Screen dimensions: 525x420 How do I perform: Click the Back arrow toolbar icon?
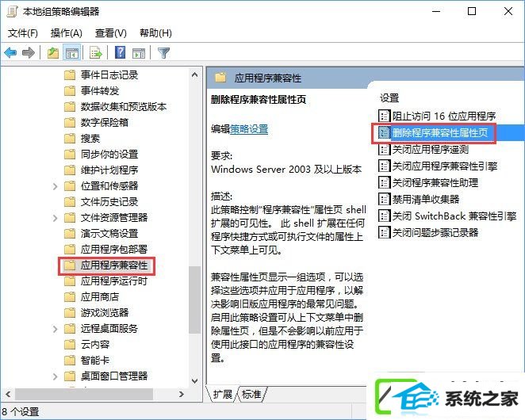[x=11, y=52]
